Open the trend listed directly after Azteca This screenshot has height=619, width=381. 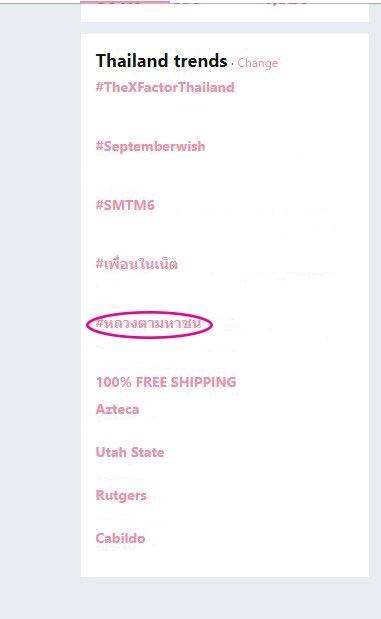(130, 452)
